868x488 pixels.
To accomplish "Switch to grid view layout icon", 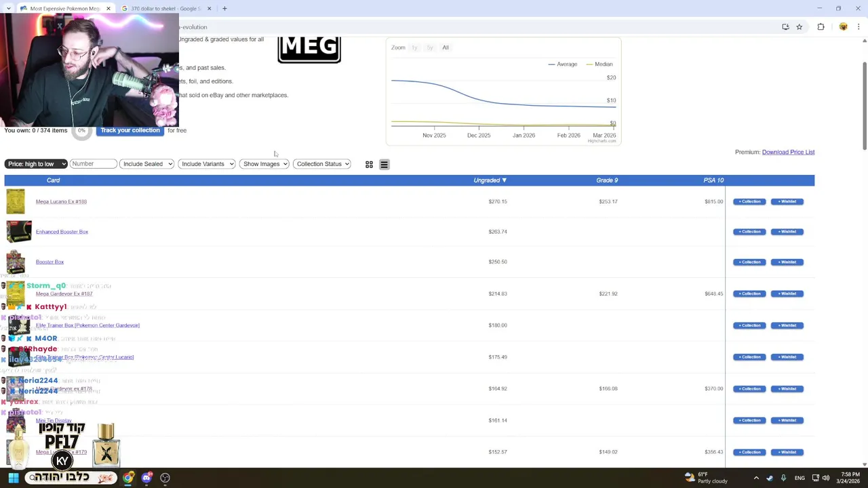I will 369,165.
